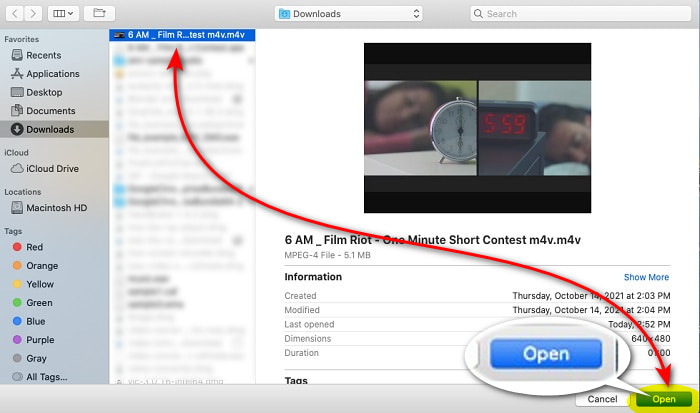Click the Favorites section header
The image size is (700, 413).
(21, 39)
